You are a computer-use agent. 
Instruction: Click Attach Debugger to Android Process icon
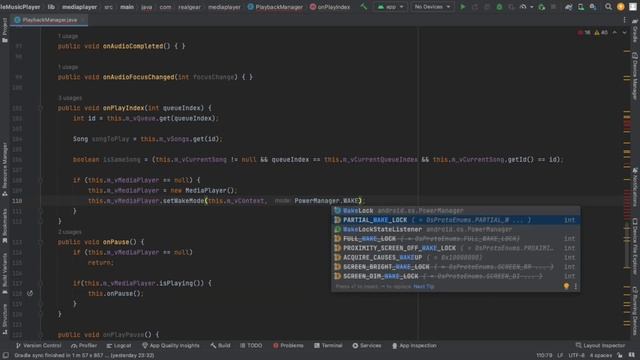pyautogui.click(x=542, y=7)
